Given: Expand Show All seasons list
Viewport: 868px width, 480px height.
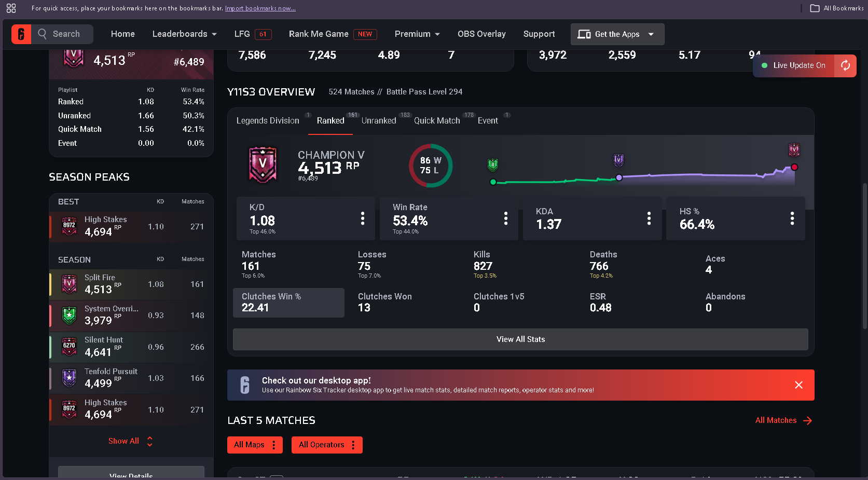Looking at the screenshot, I should (131, 441).
